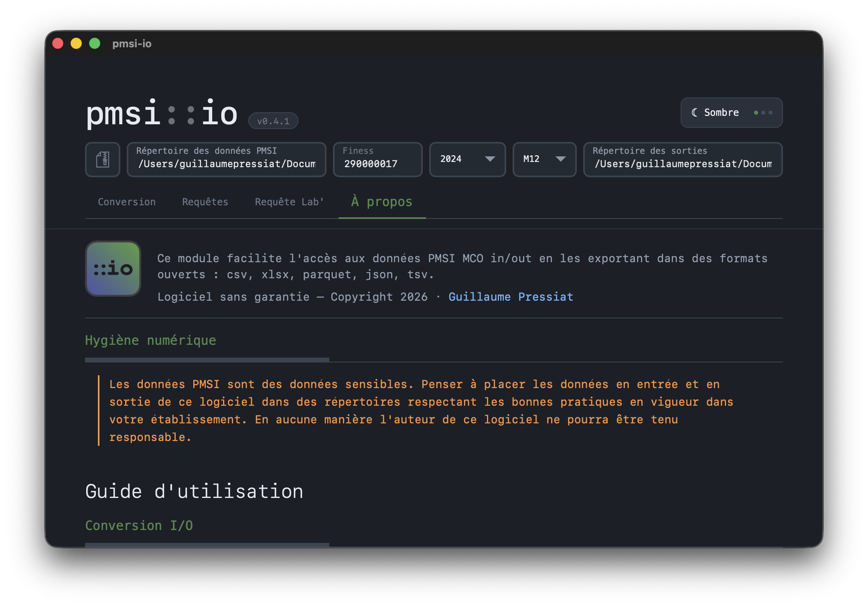This screenshot has height=607, width=868.
Task: Edit the Répertoire des données PMSI field
Action: 227,159
